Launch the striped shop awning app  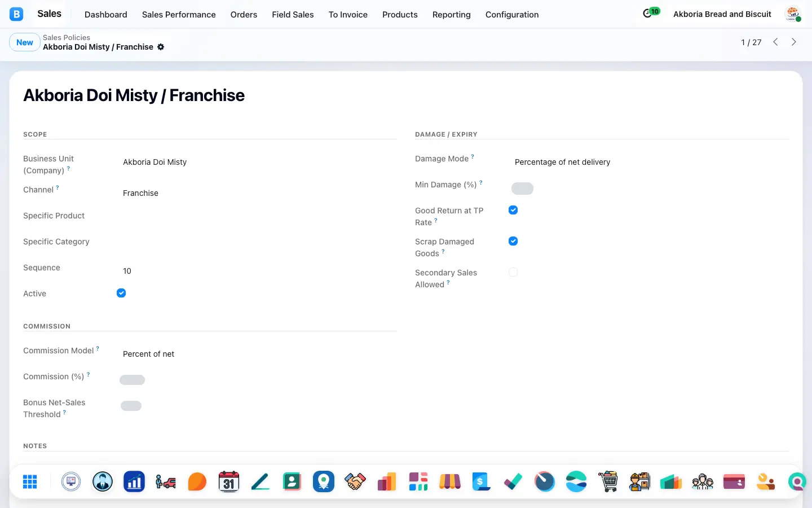click(450, 481)
